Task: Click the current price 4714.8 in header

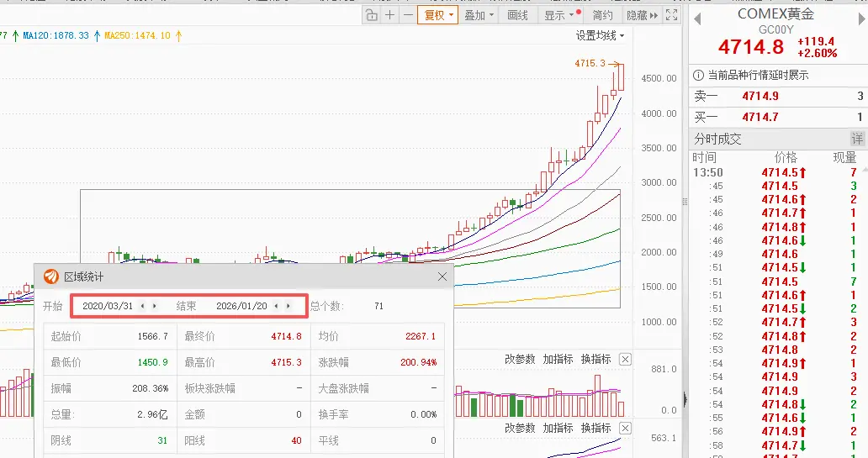Action: 750,47
